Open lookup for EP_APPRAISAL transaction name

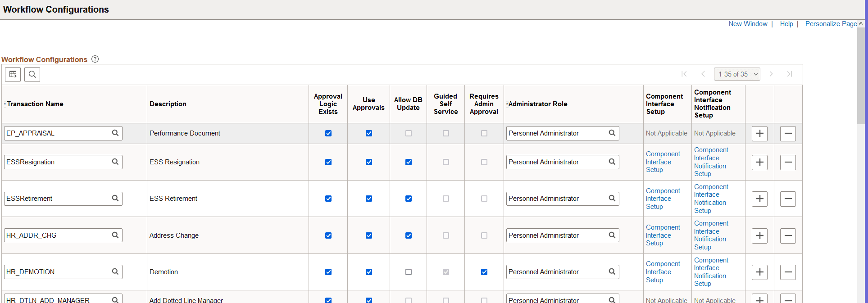115,133
